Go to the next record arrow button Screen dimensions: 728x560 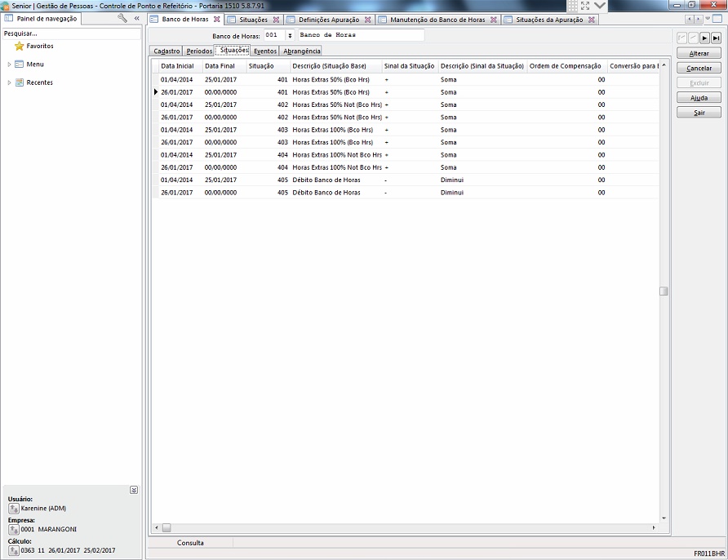coord(704,38)
